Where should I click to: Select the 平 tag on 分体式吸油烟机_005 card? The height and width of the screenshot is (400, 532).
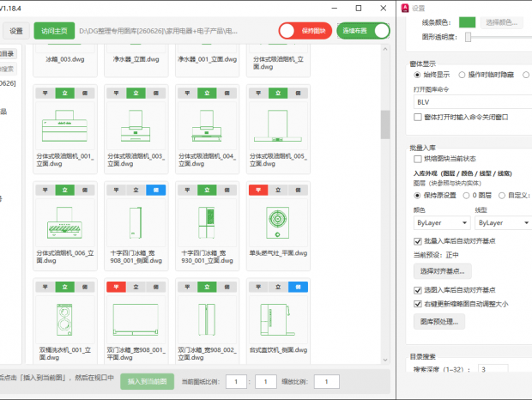(x=258, y=93)
